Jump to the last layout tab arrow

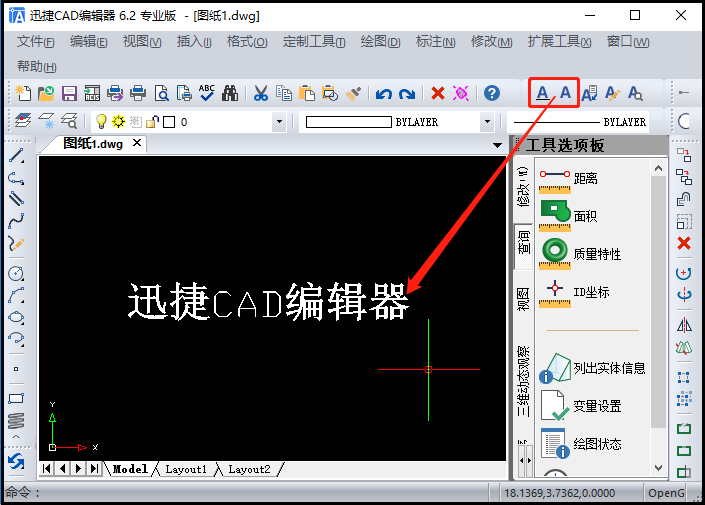94,469
